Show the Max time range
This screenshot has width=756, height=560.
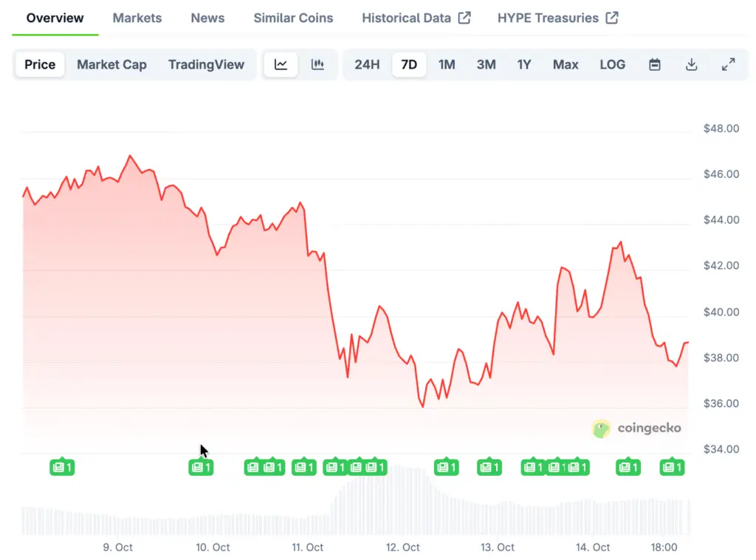pyautogui.click(x=566, y=64)
